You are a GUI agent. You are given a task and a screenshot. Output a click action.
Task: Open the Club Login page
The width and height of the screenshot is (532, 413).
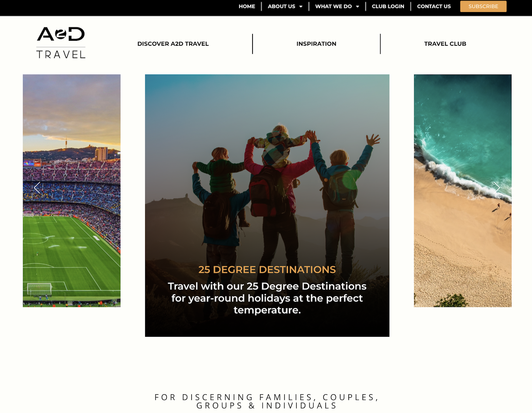click(388, 6)
